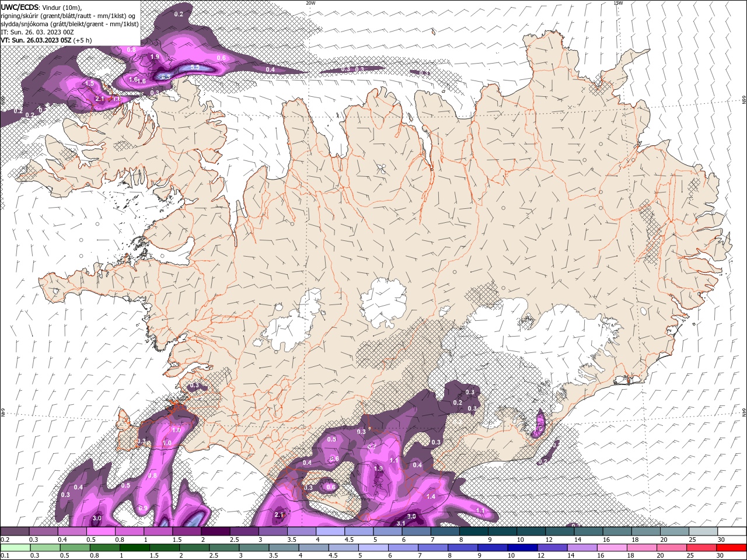Image resolution: width=747 pixels, height=560 pixels.
Task: Click the 4.5 label in upper legend row
Action: click(349, 540)
